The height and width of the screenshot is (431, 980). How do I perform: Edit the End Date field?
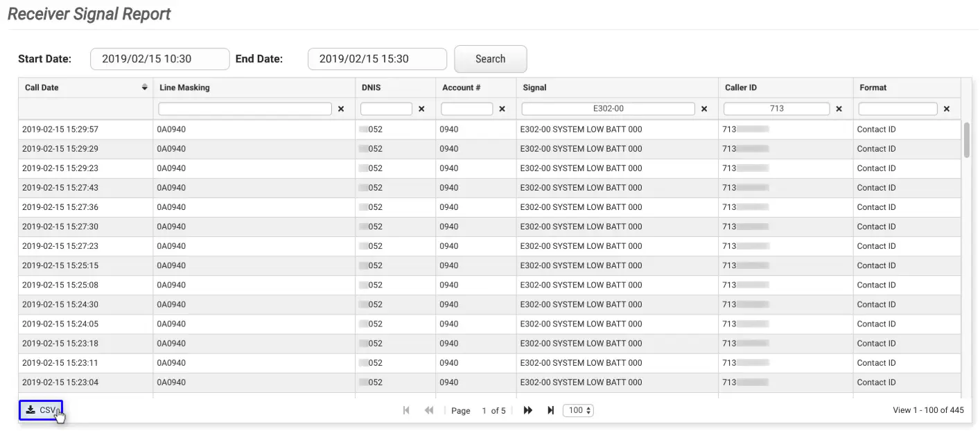(x=377, y=59)
